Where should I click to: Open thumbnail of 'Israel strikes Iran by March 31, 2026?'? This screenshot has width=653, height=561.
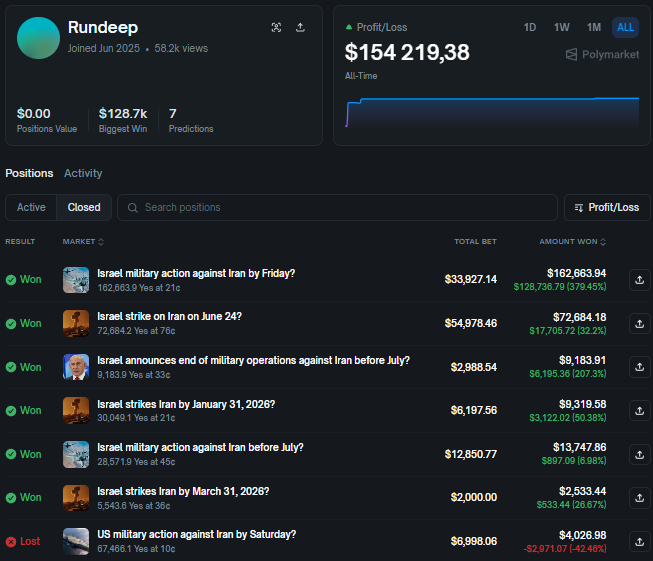[x=76, y=497]
